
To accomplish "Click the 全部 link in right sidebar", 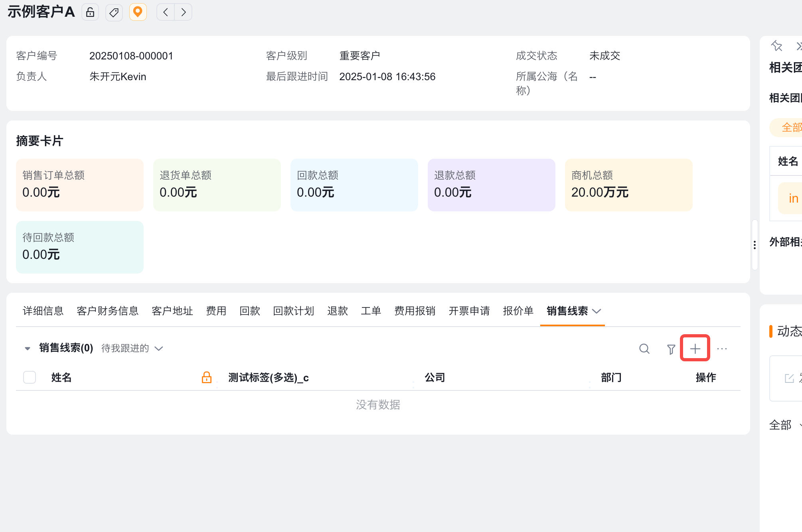I will [x=780, y=425].
